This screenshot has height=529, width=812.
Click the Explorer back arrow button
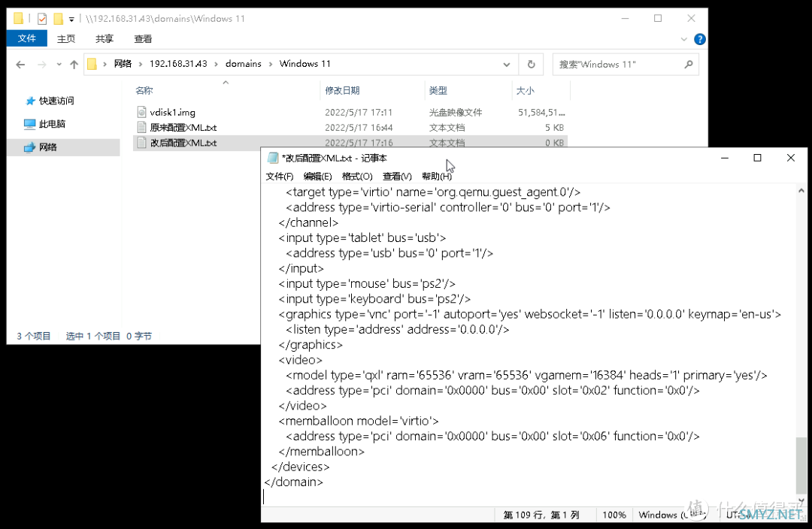coord(20,65)
